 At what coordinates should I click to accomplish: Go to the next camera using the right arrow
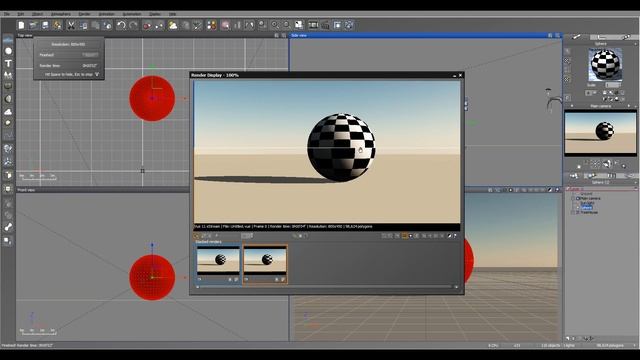tap(629, 106)
